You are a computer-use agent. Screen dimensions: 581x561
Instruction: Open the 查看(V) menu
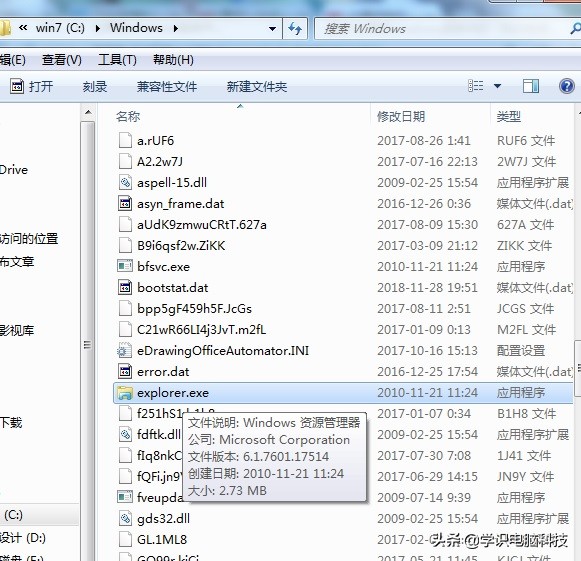(x=62, y=60)
